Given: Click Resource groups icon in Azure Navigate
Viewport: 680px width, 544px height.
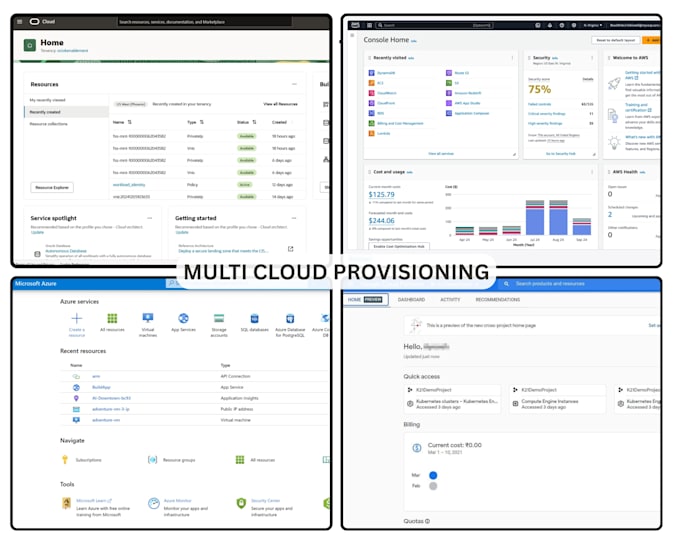Looking at the screenshot, I should click(153, 459).
